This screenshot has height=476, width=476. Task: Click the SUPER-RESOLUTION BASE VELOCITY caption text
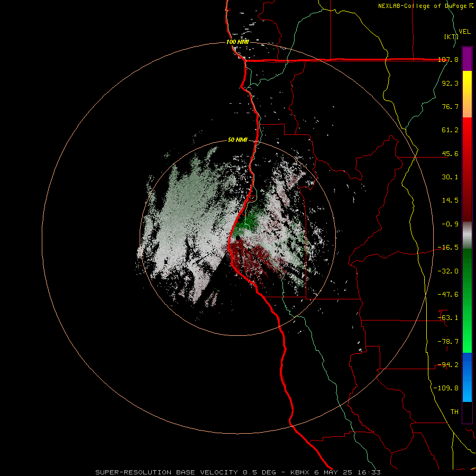pos(168,472)
